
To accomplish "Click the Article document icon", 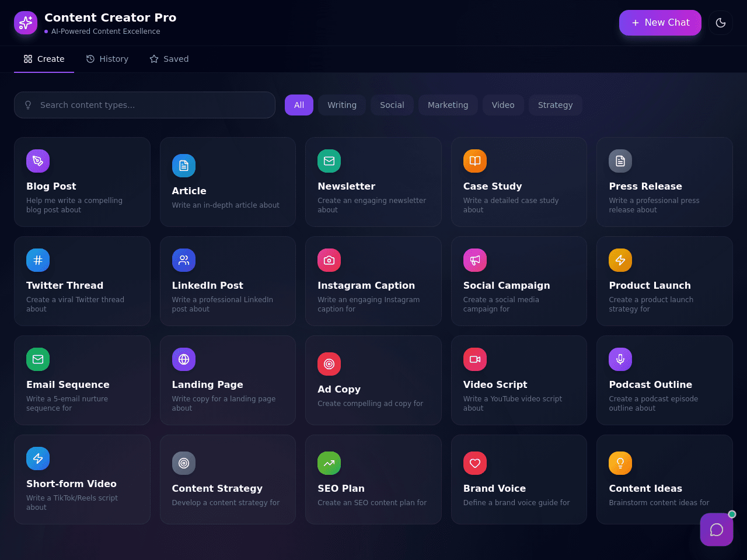I will coord(184,166).
